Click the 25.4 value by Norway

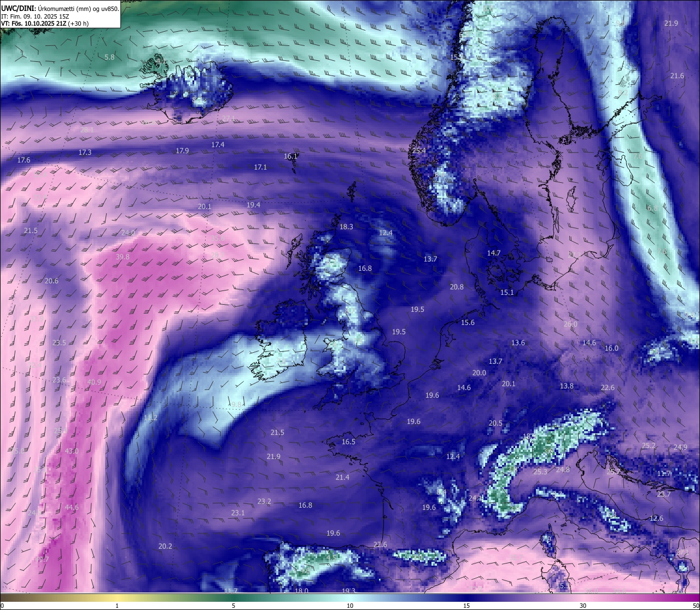(419, 150)
